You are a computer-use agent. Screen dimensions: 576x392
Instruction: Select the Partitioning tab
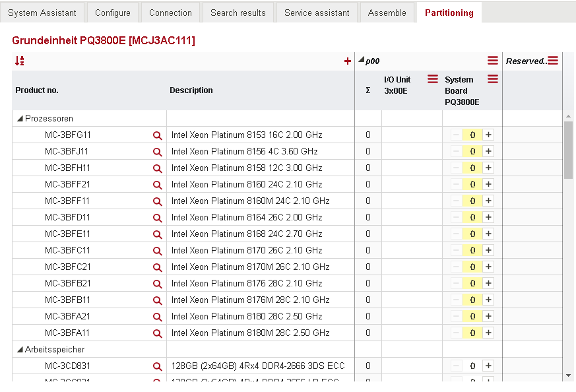click(x=449, y=13)
